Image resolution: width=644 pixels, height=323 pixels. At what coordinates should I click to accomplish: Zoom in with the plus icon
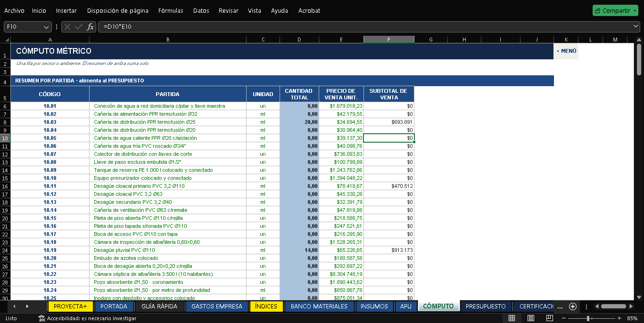(619, 318)
